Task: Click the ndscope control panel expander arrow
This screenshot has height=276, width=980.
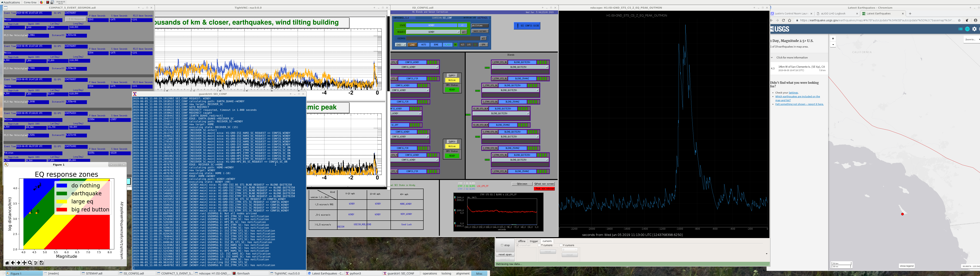Action: click(766, 254)
